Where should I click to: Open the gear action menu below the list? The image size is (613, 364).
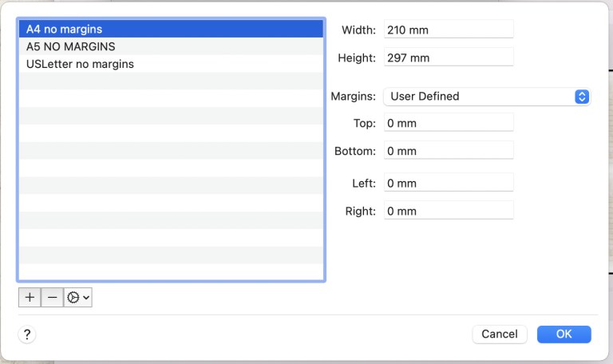click(x=78, y=297)
